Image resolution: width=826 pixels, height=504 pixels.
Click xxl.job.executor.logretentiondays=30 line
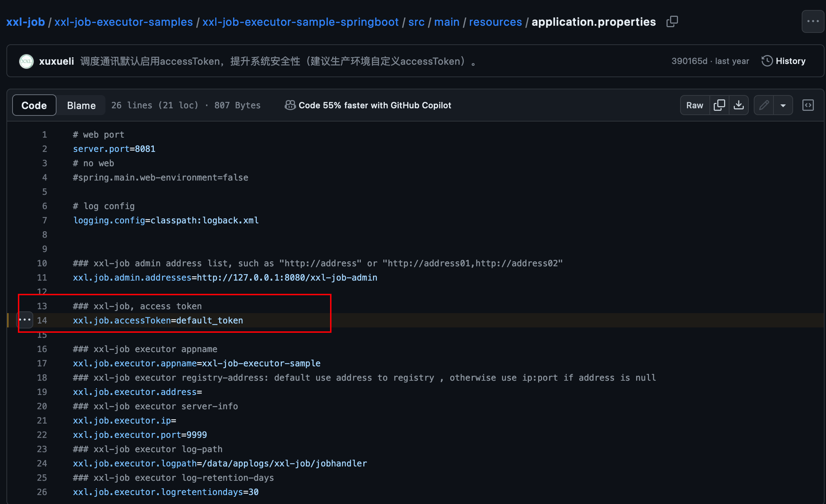tap(166, 492)
